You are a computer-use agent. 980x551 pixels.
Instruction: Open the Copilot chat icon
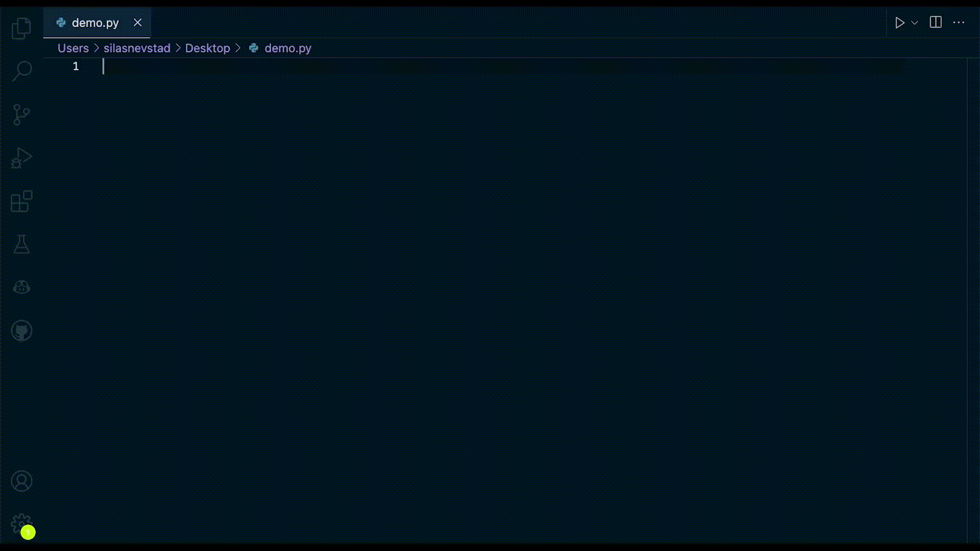[x=21, y=288]
